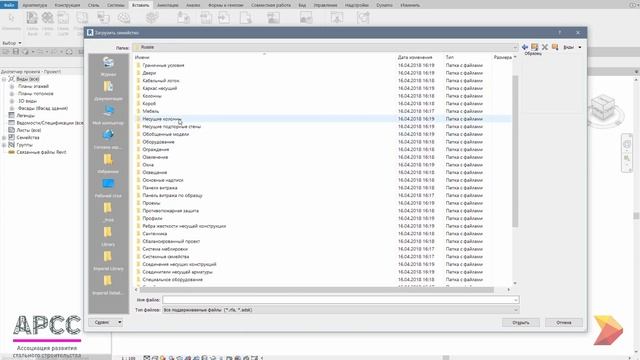The height and width of the screenshot is (360, 640).
Task: Click the vertical scrollbar of the file list
Action: [515, 151]
